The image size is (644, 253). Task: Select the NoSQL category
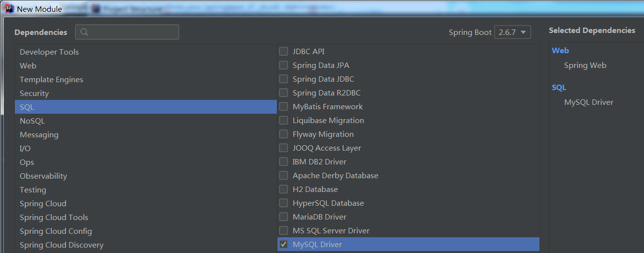[146, 121]
